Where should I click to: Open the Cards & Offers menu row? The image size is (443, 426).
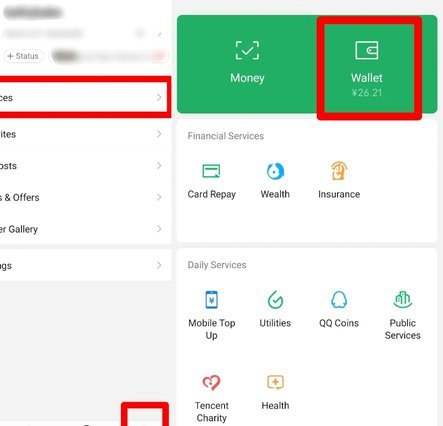click(x=86, y=197)
